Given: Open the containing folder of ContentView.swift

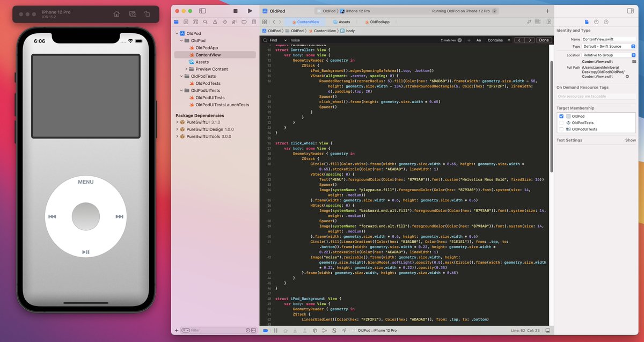Looking at the screenshot, I should click(x=634, y=62).
